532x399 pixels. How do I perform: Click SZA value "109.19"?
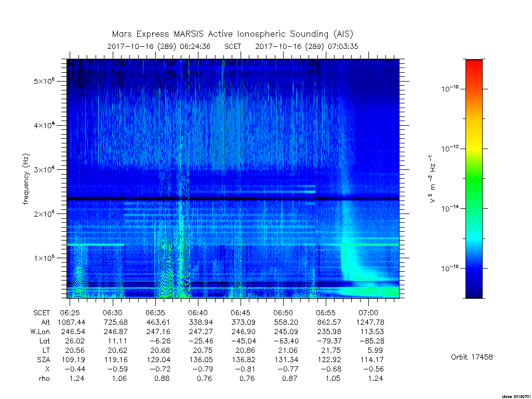point(73,360)
